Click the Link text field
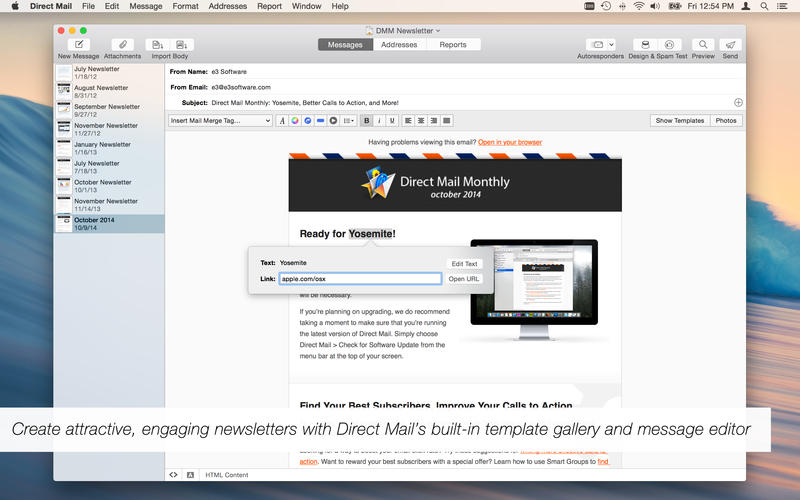The height and width of the screenshot is (500, 800). point(359,279)
